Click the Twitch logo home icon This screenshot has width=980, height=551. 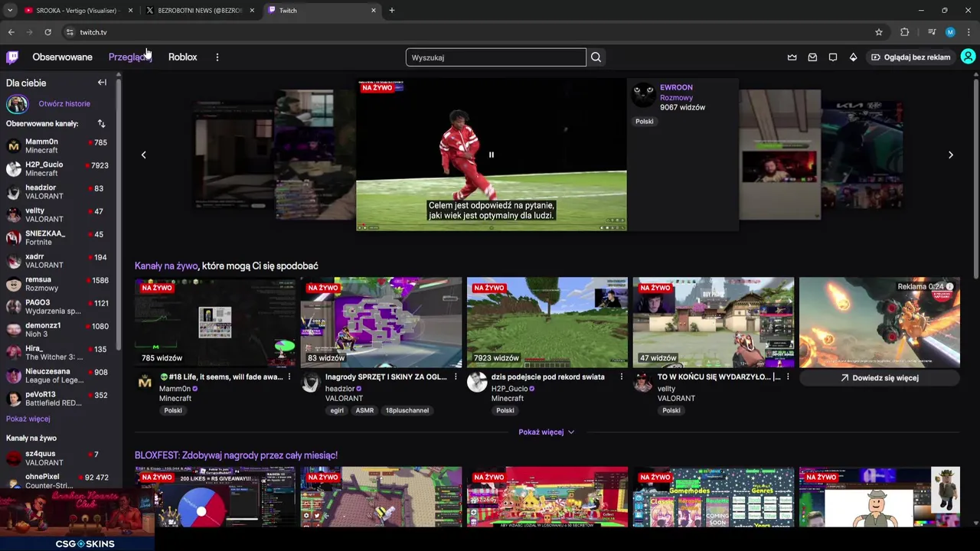[x=12, y=57]
